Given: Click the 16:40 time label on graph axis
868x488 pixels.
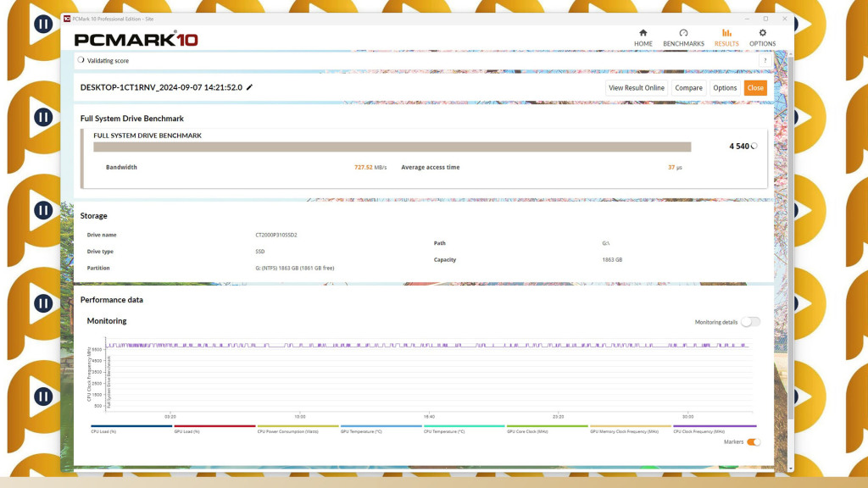Looking at the screenshot, I should click(429, 417).
